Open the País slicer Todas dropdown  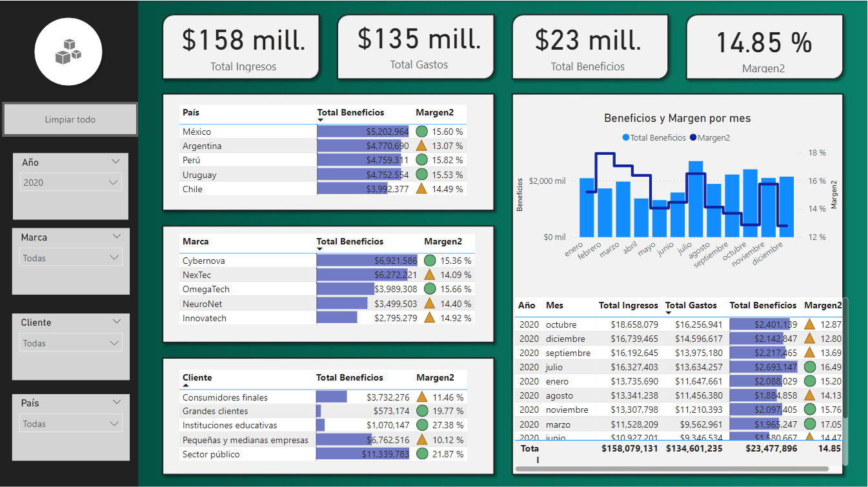70,424
